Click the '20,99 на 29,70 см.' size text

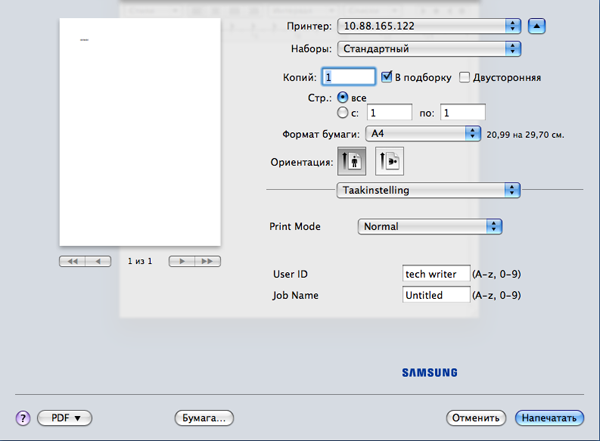(x=525, y=135)
